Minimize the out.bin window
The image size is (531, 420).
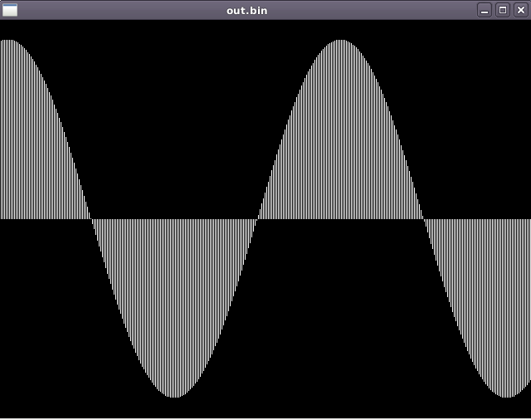pyautogui.click(x=485, y=10)
